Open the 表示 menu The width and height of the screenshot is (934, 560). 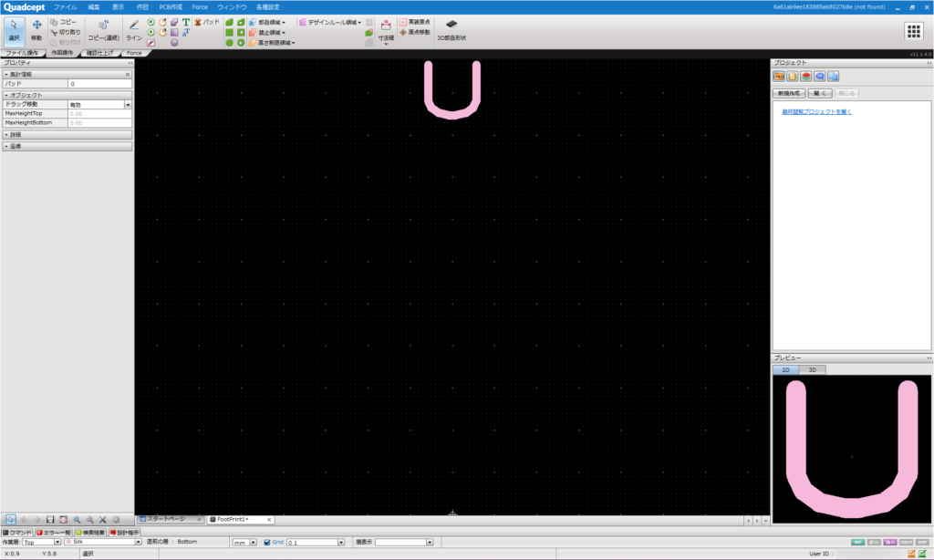118,7
